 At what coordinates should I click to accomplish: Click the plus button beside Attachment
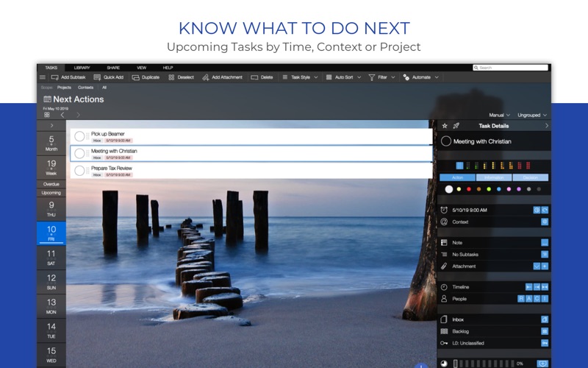(545, 266)
